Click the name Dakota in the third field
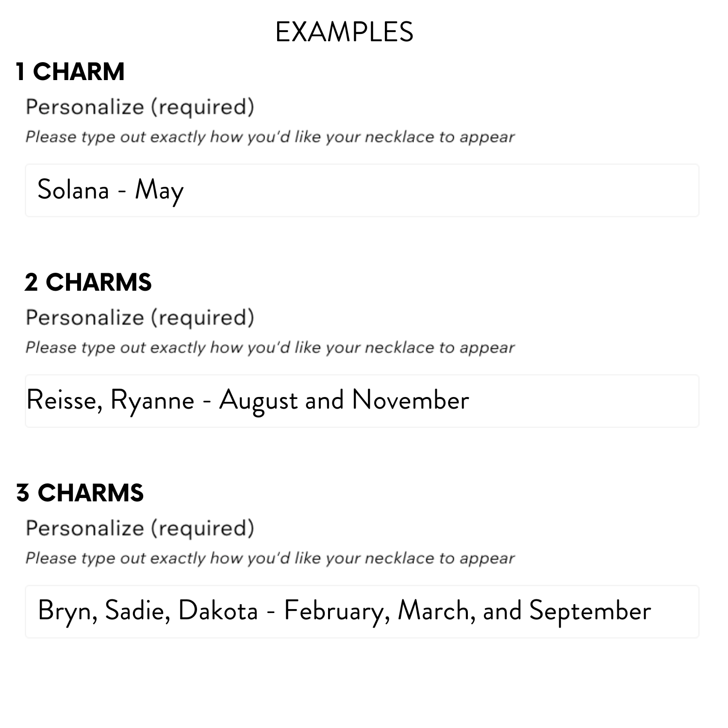 (x=218, y=611)
